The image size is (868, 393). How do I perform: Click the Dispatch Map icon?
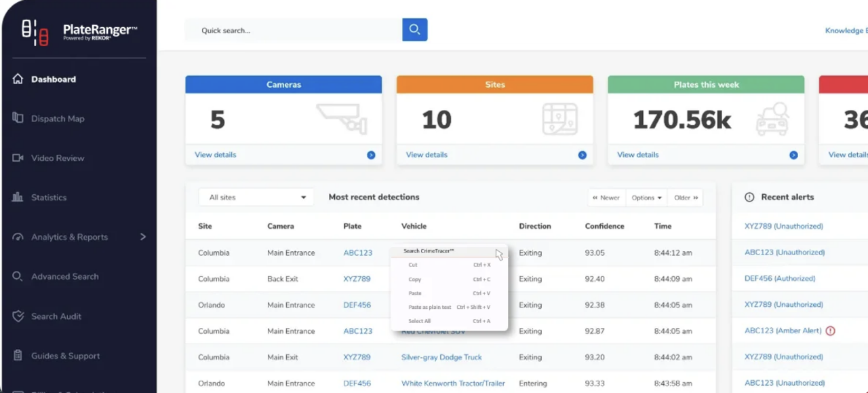18,118
